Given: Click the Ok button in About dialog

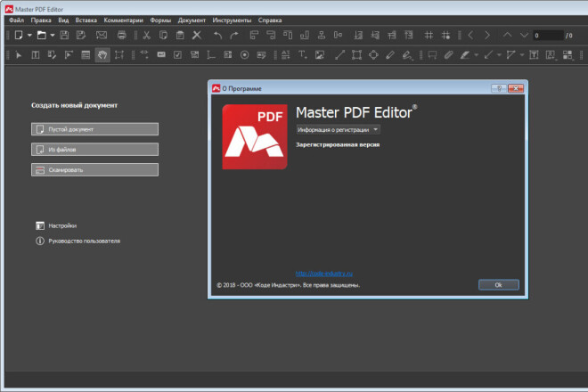Looking at the screenshot, I should [499, 285].
